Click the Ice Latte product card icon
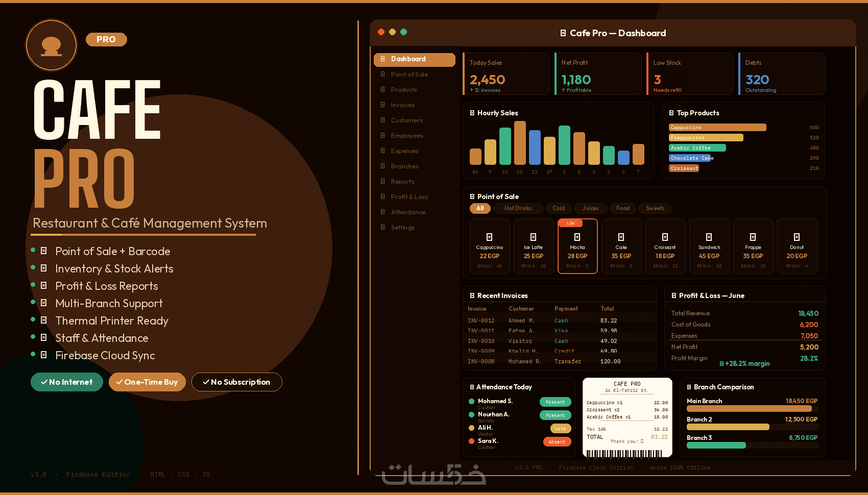The height and width of the screenshot is (495, 868). [x=533, y=237]
